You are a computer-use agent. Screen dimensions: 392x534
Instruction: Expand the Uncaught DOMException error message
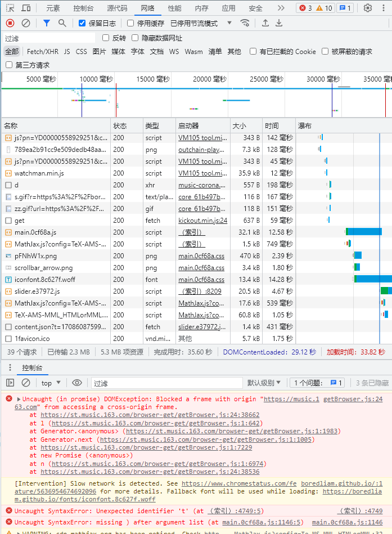(x=19, y=399)
